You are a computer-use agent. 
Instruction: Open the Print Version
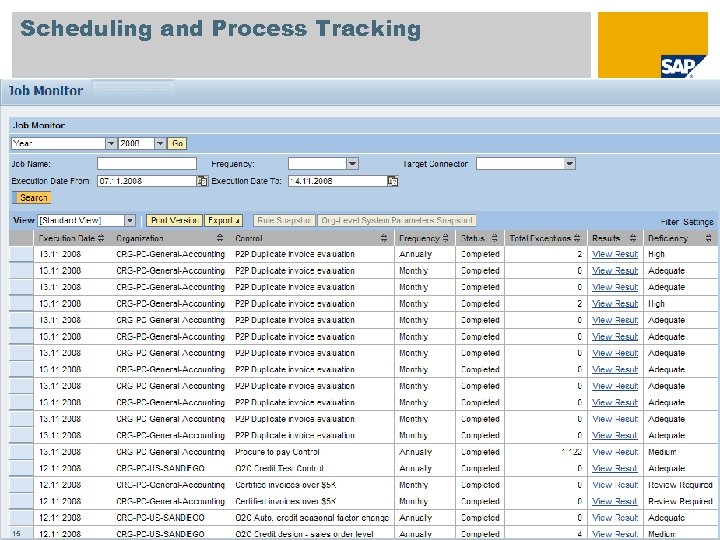pos(174,221)
